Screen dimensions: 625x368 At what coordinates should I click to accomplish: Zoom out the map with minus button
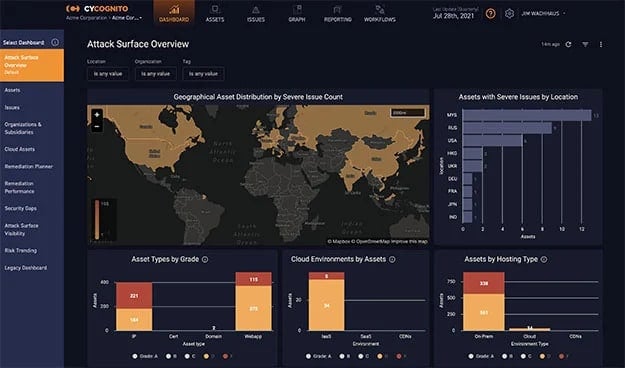point(97,127)
